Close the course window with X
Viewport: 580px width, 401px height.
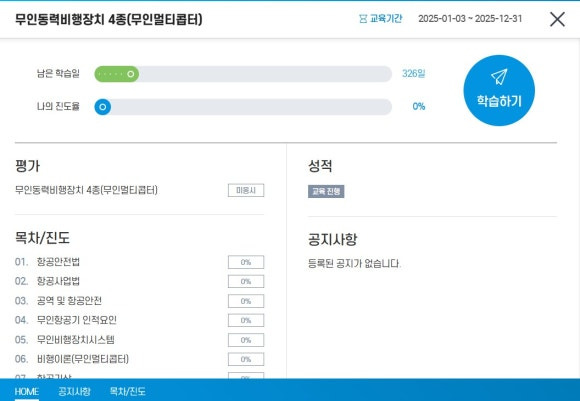click(x=557, y=19)
